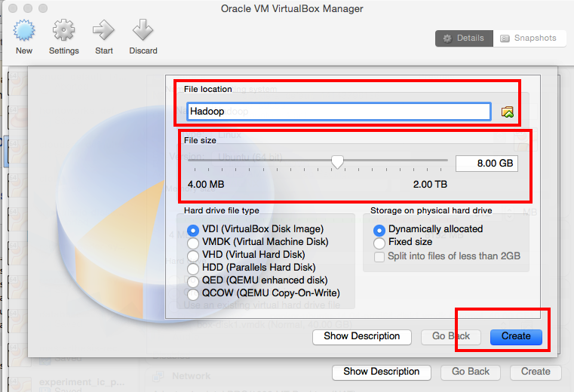Viewport: 574px width, 392px height.
Task: Click Show Description in the front dialog
Action: [x=362, y=336]
